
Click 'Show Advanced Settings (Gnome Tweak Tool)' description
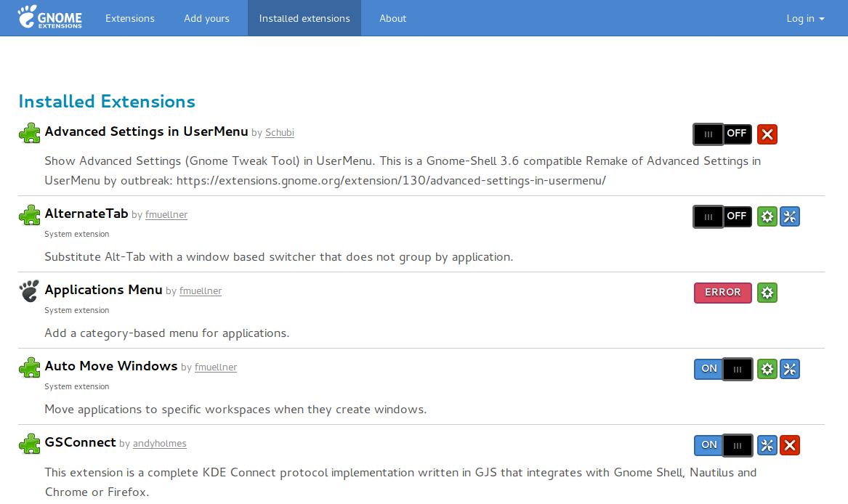click(403, 171)
